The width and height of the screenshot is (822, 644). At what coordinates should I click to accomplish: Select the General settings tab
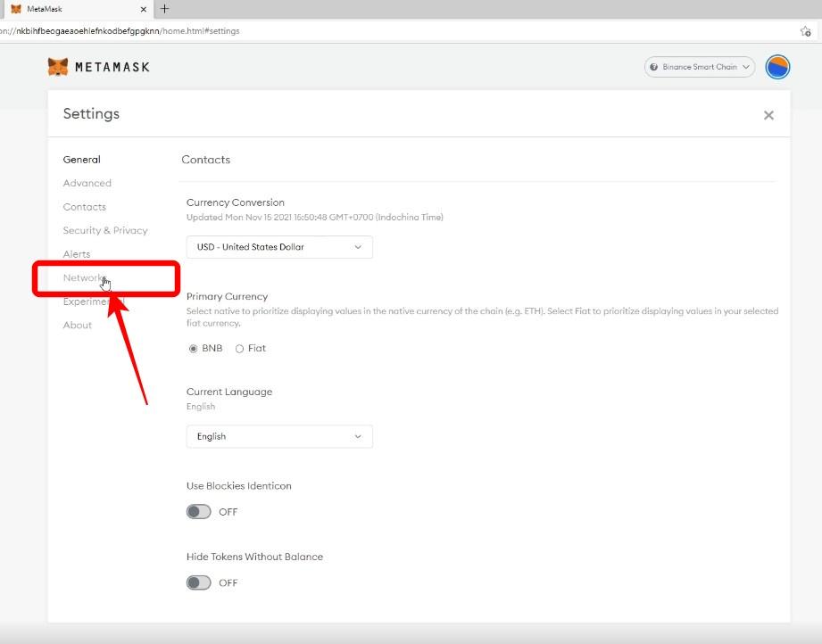82,160
